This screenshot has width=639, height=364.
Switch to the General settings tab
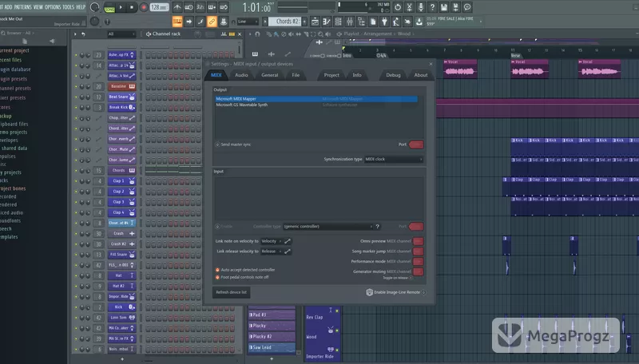(x=270, y=75)
